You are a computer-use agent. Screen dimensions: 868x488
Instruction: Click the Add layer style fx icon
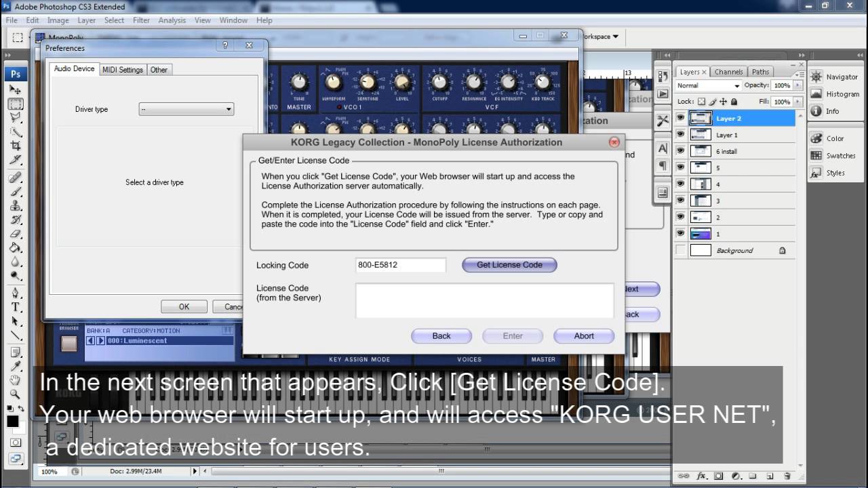(702, 476)
